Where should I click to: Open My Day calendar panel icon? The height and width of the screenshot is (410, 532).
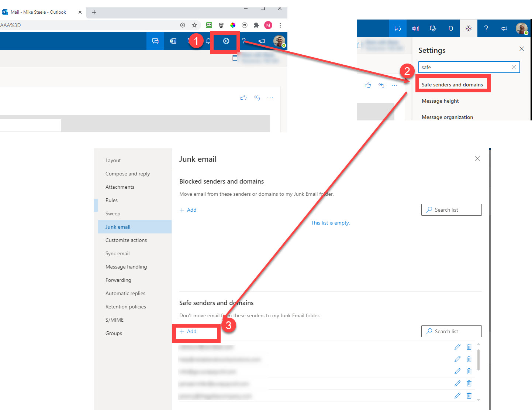433,28
